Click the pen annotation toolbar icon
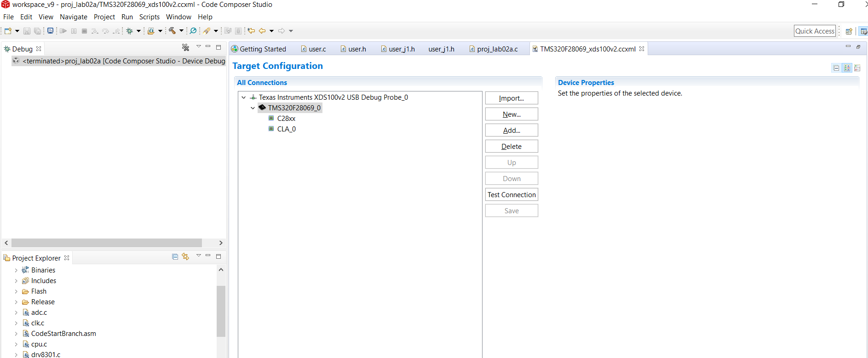The height and width of the screenshot is (358, 868). (x=207, y=31)
